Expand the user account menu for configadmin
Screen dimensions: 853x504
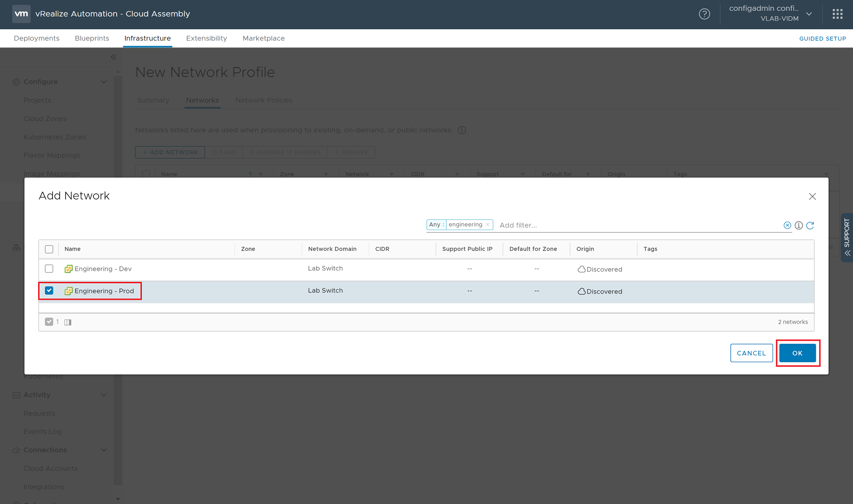(809, 14)
